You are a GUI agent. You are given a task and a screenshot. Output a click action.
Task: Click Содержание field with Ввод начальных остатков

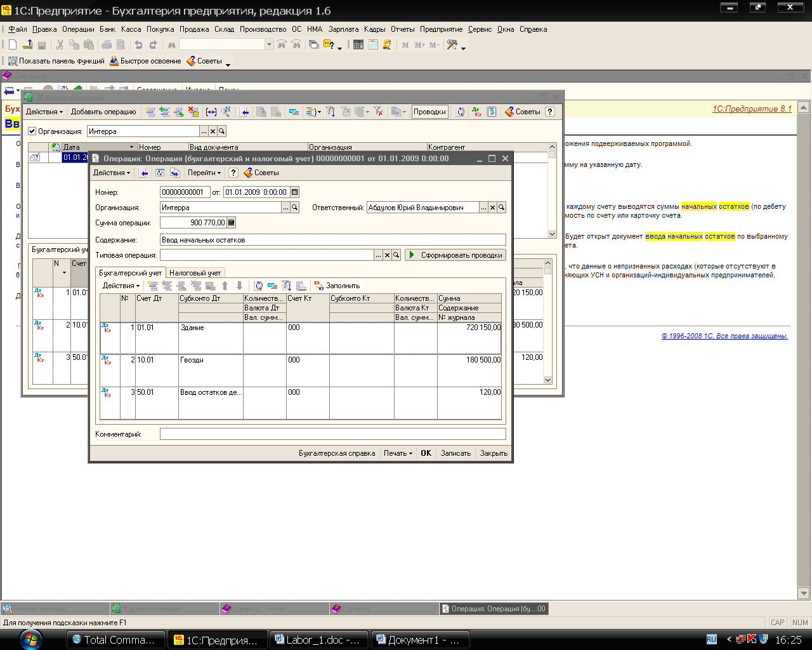tap(333, 240)
